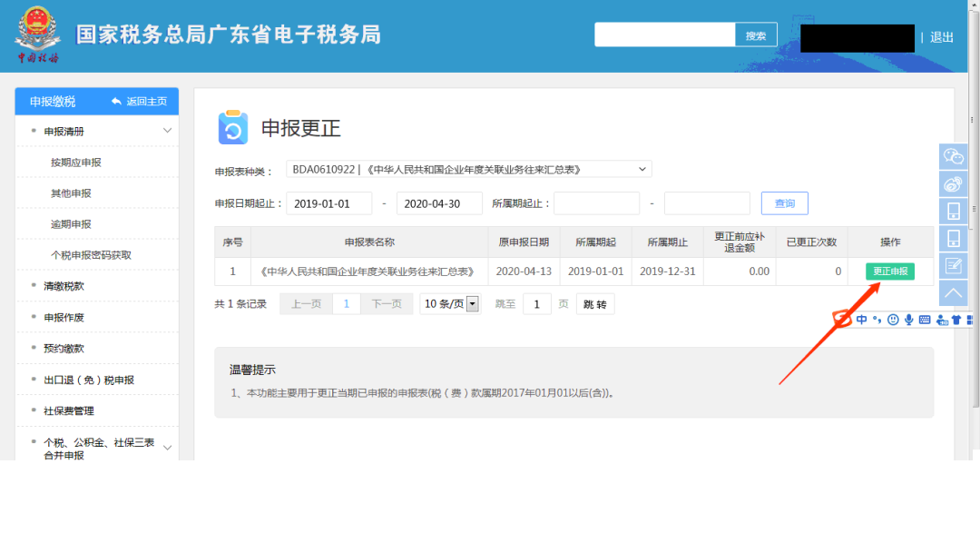
Task: Click the IME user account icon
Action: click(x=942, y=320)
